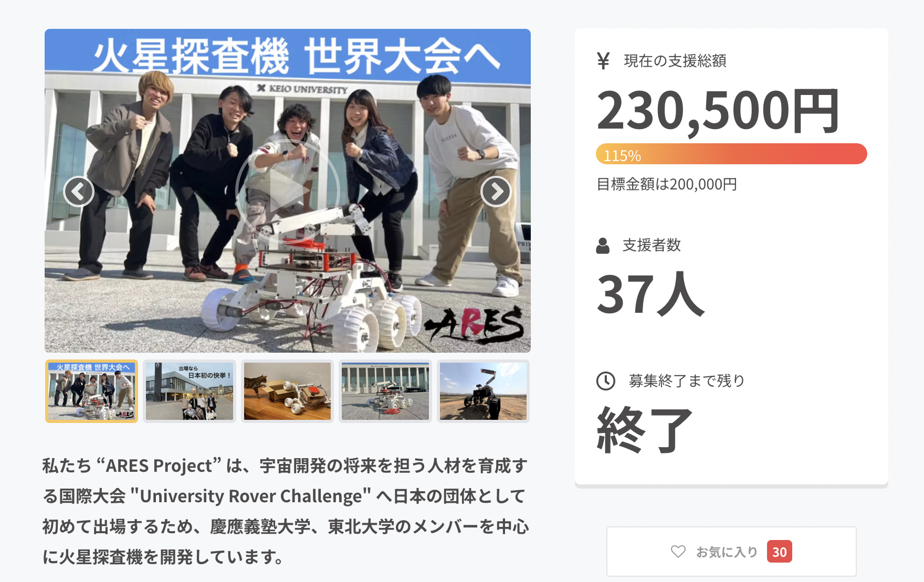Toggle the お気に入り favorite button
The height and width of the screenshot is (582, 924).
pos(731,552)
